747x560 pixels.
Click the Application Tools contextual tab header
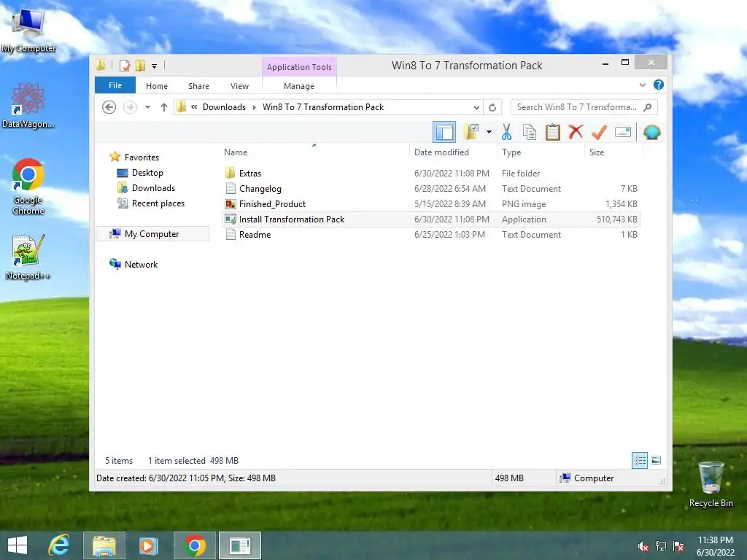coord(299,67)
